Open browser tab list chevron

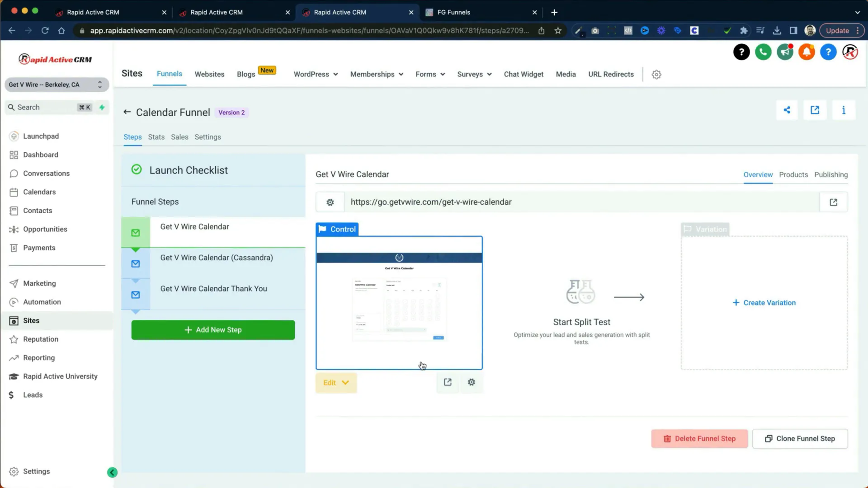(857, 12)
